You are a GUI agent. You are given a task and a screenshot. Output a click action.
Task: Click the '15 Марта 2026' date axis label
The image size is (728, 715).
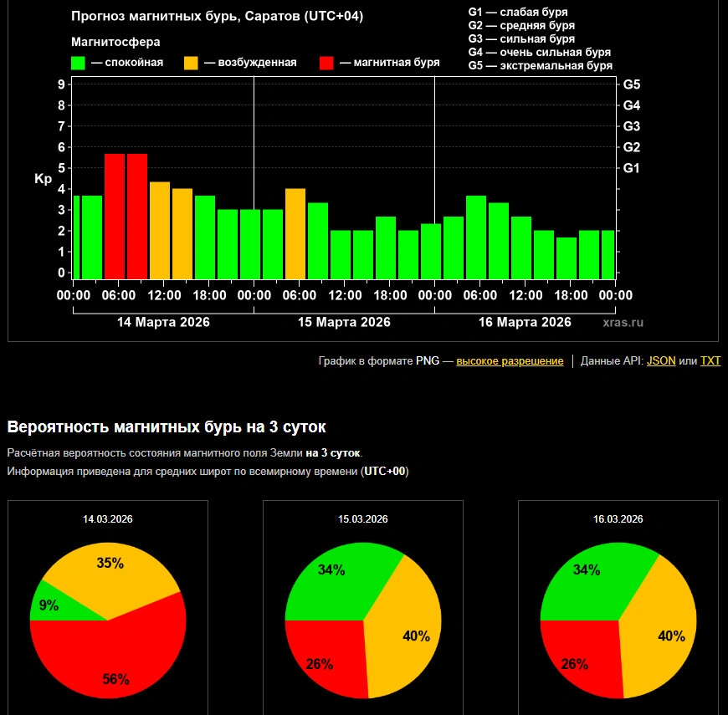click(344, 322)
